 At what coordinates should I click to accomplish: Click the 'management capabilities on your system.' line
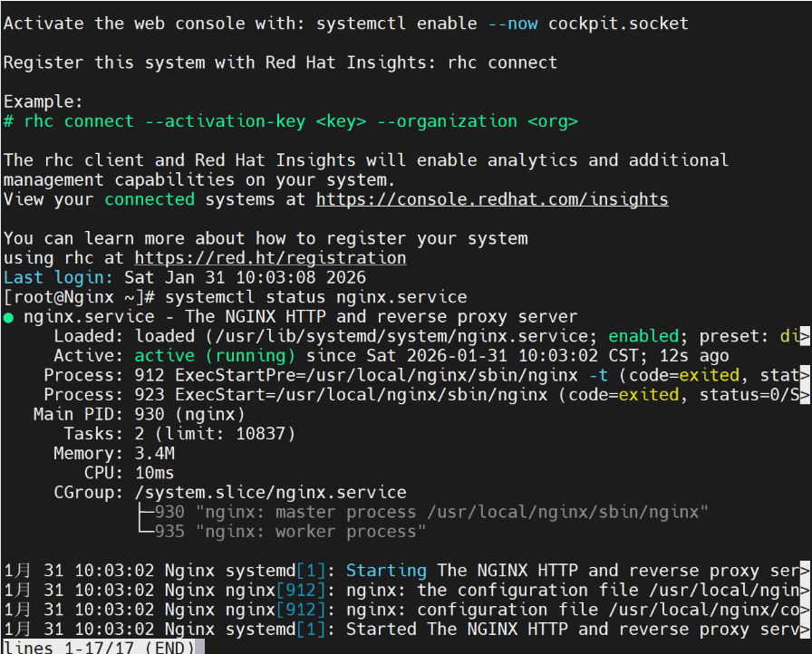click(199, 180)
